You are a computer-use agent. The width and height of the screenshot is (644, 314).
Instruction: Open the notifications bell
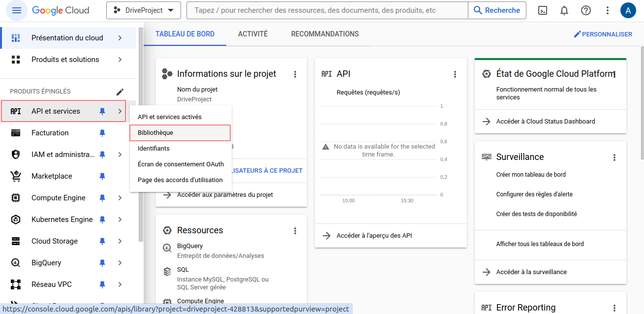pyautogui.click(x=564, y=10)
